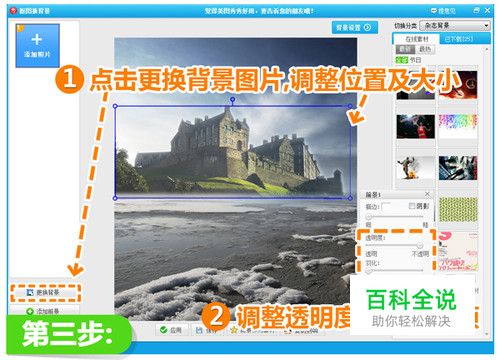Click the 应用 apply button with green check
Screen dimensions: 500x360
click(x=171, y=330)
